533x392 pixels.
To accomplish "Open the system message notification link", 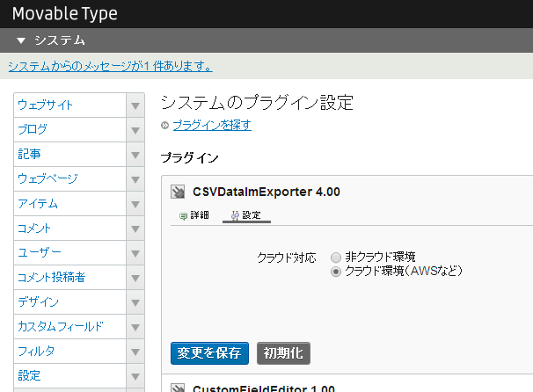I will (x=111, y=66).
